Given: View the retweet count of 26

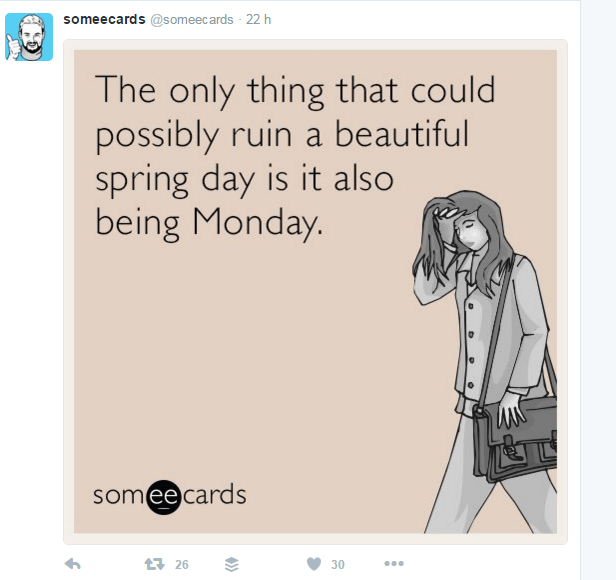Looking at the screenshot, I should point(182,565).
